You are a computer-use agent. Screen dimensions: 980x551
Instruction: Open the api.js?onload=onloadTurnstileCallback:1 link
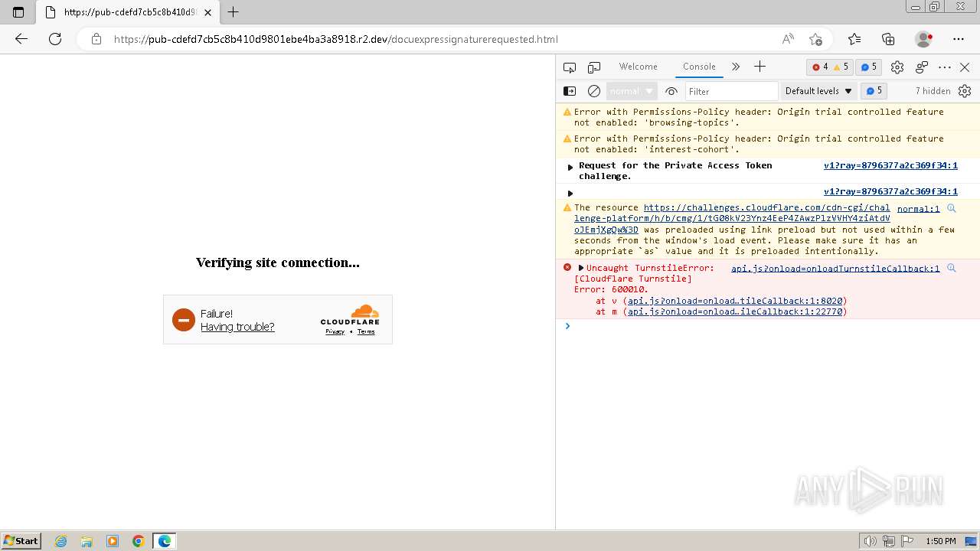click(x=835, y=269)
